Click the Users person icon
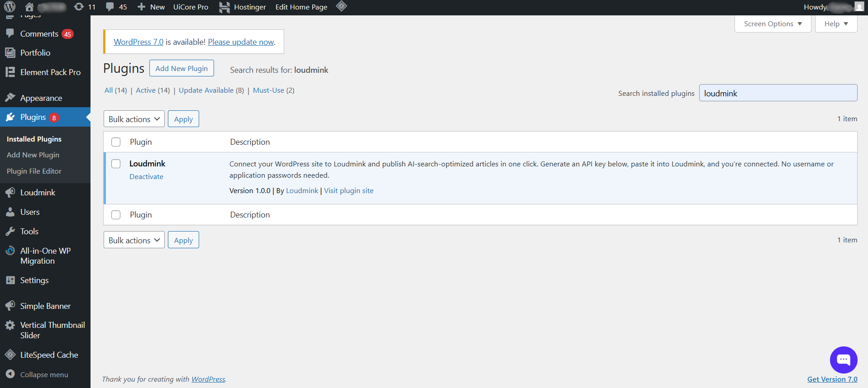 10,212
